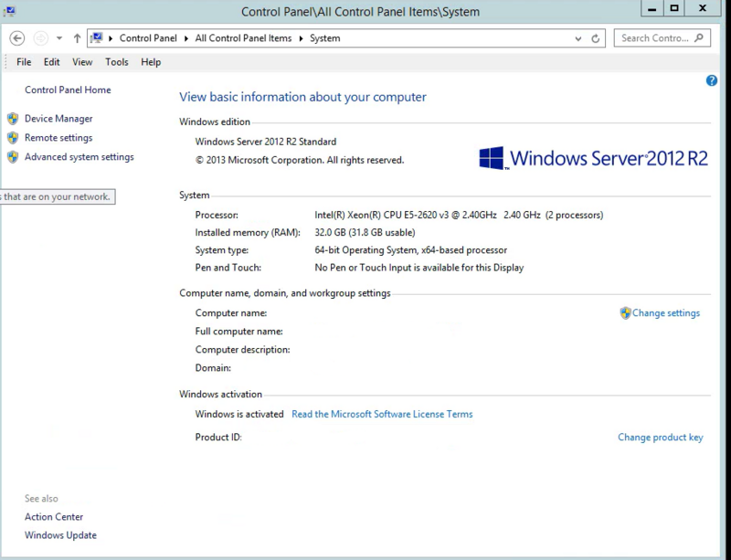This screenshot has height=560, width=731.
Task: Click the shield icon beside Device Manager
Action: tap(13, 119)
